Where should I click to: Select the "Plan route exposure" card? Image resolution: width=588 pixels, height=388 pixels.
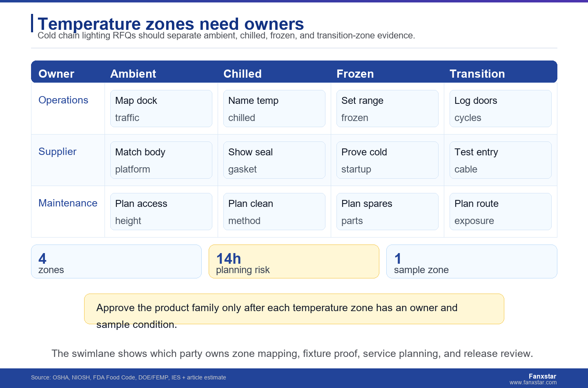click(x=501, y=212)
